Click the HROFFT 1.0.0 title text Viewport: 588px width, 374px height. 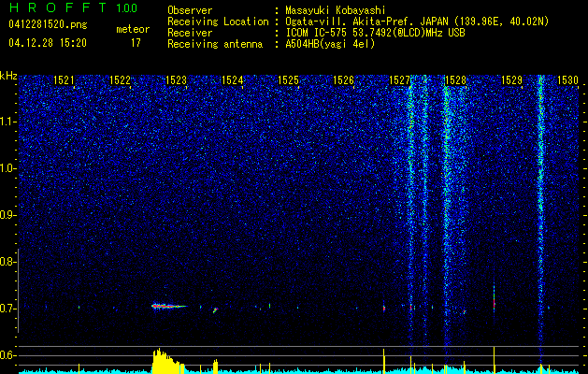click(x=74, y=7)
